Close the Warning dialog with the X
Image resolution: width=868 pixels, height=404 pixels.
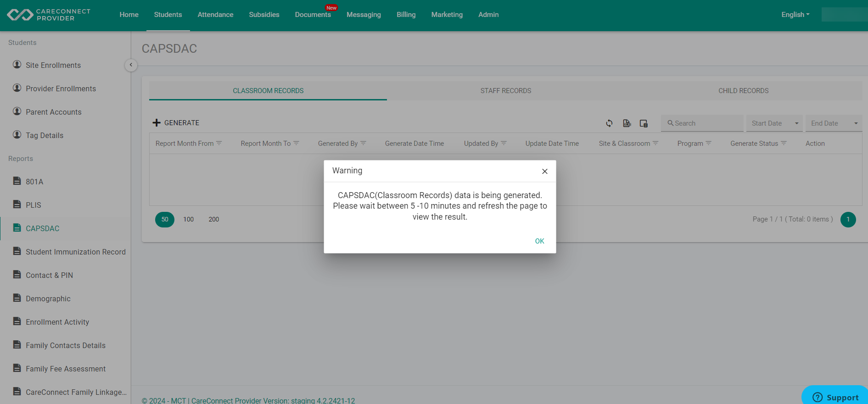(545, 172)
